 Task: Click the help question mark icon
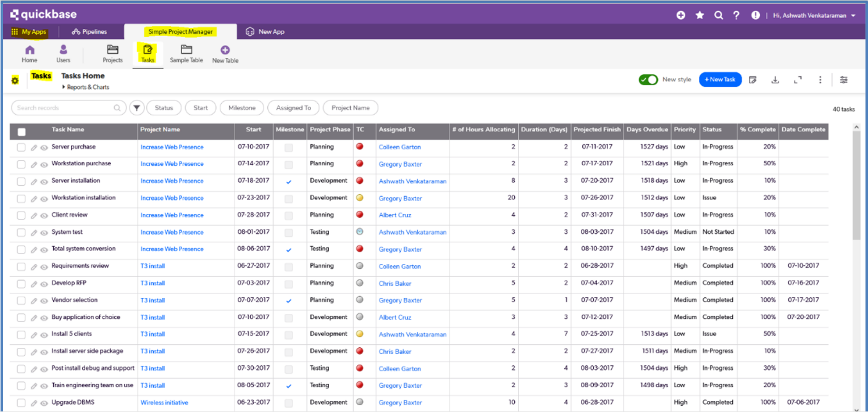(737, 15)
